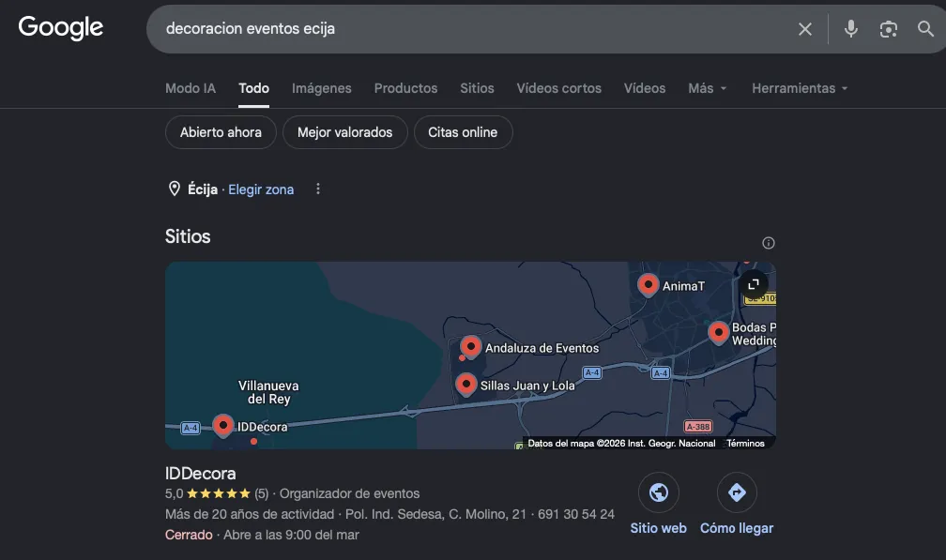Click the 'Cómo llegar' text link

pos(737,528)
